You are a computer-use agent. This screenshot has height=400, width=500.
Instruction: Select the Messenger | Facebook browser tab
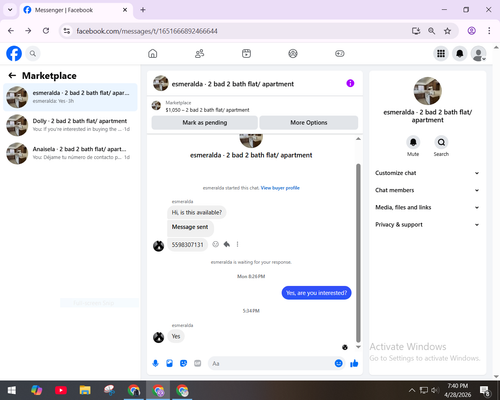coord(76,10)
